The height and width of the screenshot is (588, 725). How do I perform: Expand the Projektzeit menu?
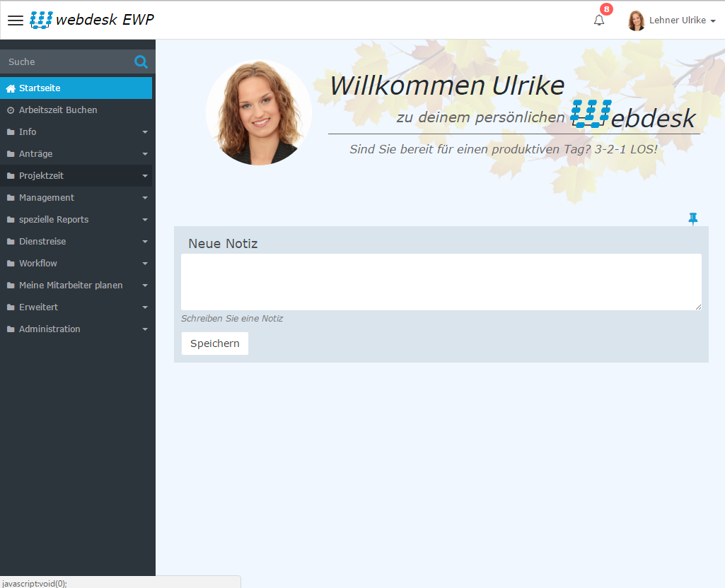41,176
